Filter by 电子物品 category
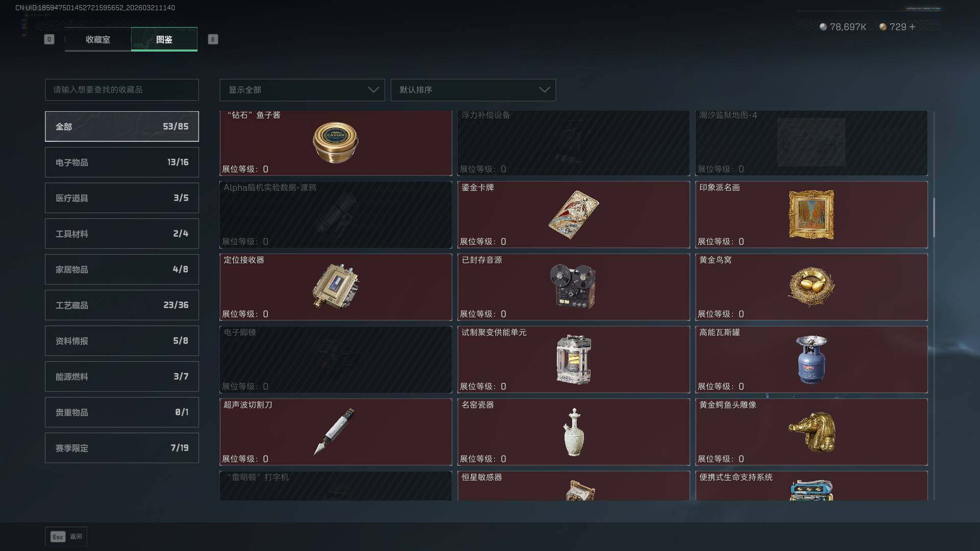The image size is (980, 551). pyautogui.click(x=122, y=162)
